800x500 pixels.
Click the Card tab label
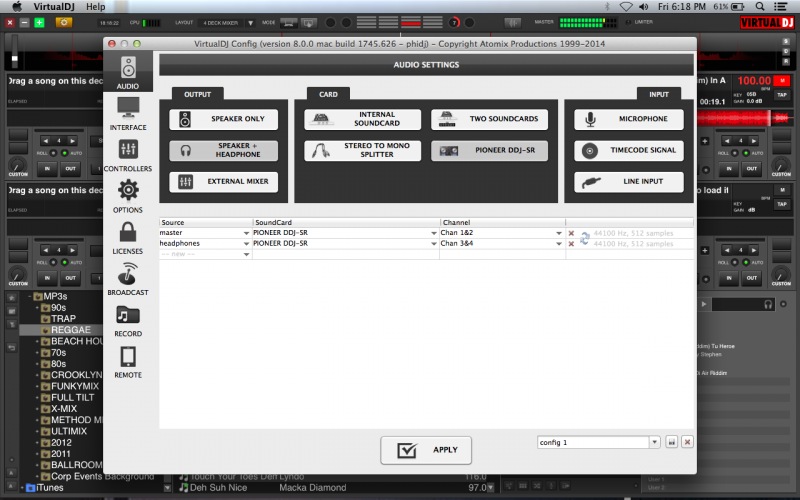tap(328, 94)
